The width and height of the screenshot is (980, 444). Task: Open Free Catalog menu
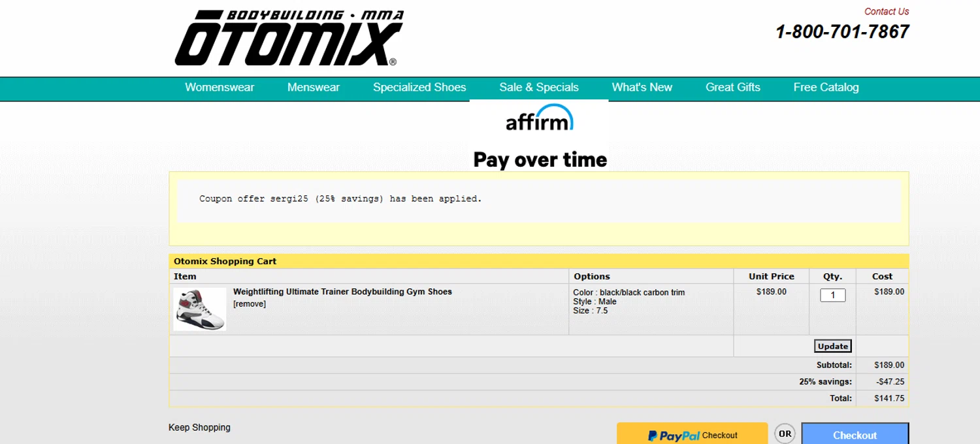coord(826,88)
